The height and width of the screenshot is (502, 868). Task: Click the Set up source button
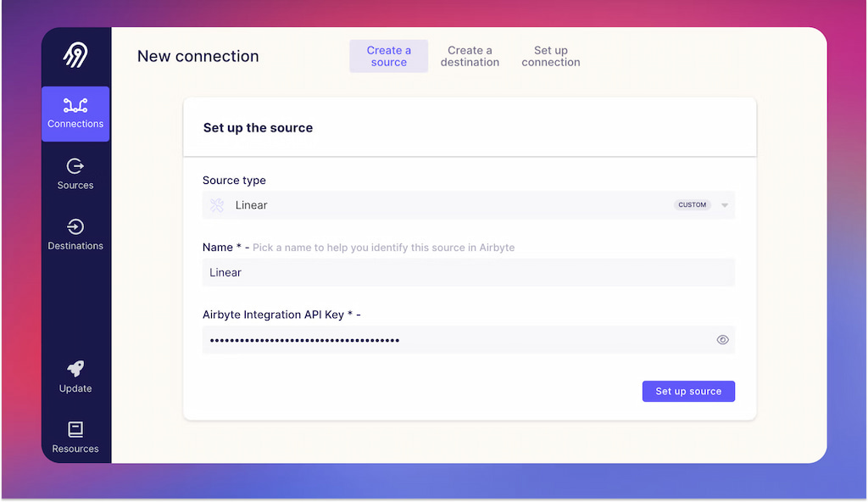coord(688,391)
